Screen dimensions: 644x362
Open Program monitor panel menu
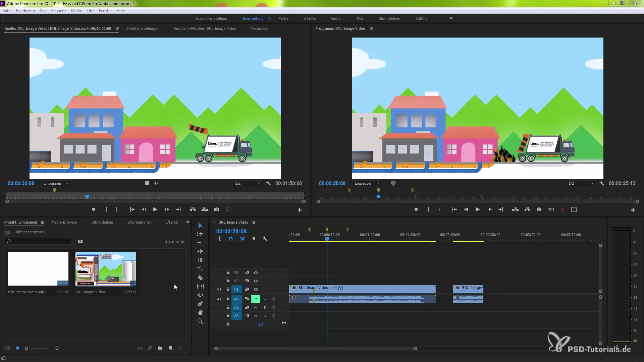[x=371, y=28]
